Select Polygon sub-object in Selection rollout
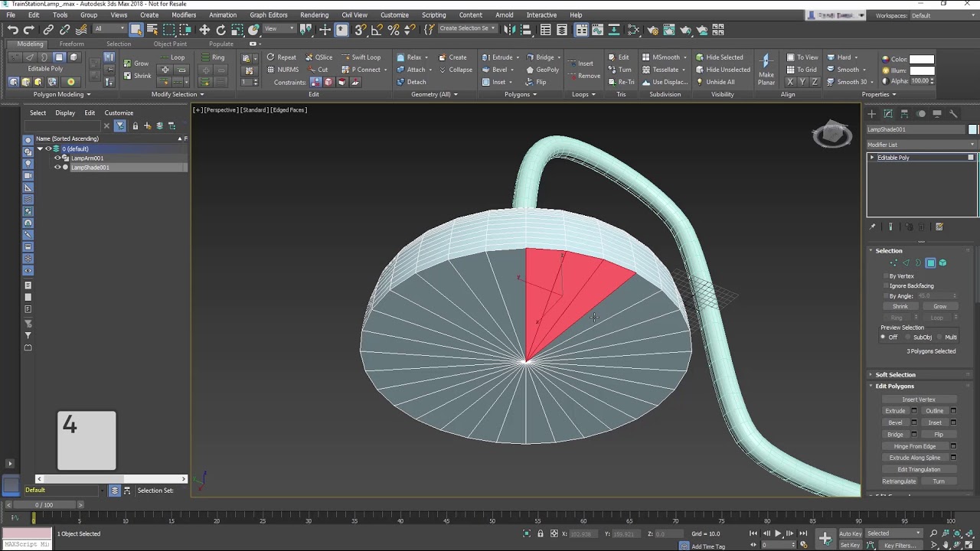Screen dimensions: 980x551 [930, 263]
